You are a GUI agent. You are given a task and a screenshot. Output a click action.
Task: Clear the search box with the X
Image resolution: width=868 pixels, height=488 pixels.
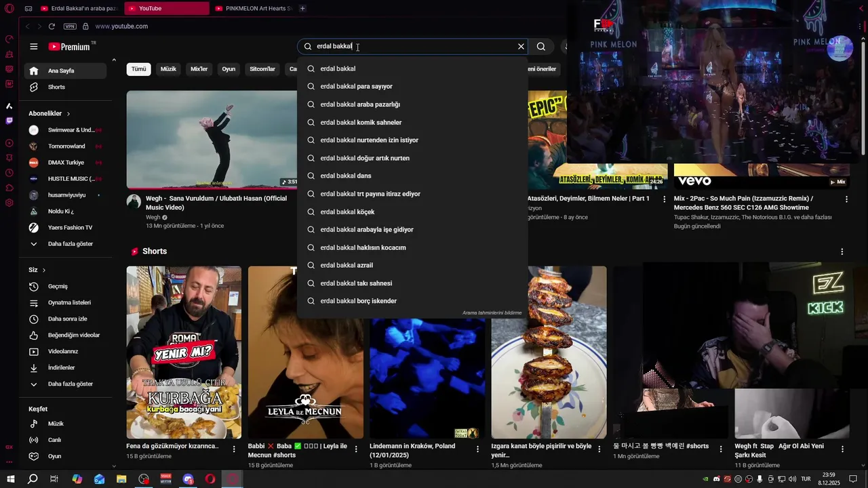521,46
